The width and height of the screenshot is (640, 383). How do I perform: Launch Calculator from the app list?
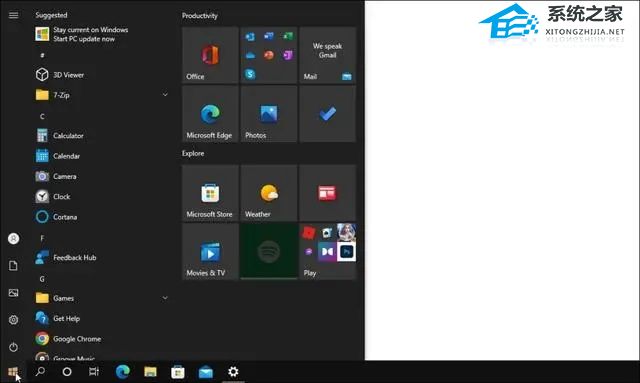(x=101, y=136)
